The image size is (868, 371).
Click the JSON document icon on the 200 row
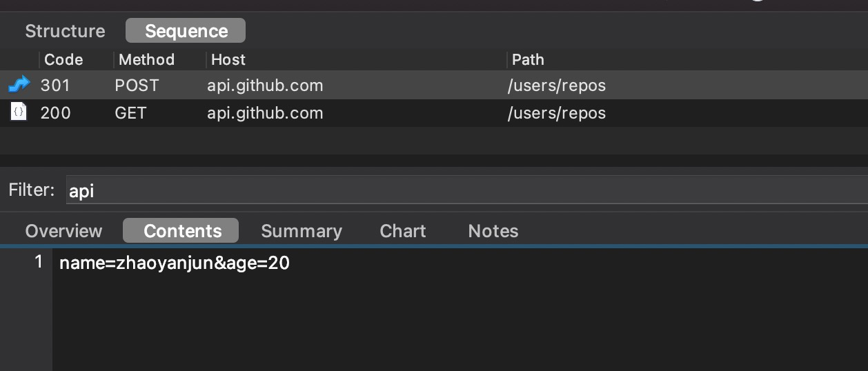point(19,112)
